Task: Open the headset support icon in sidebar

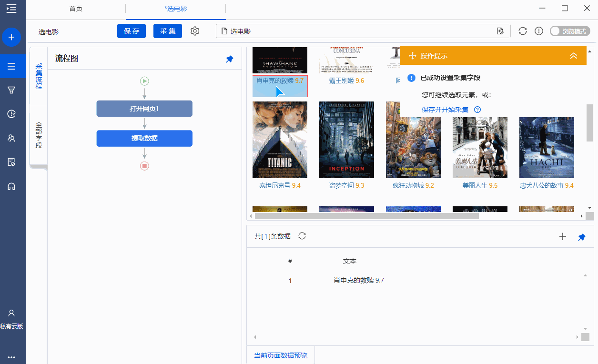Action: point(11,186)
